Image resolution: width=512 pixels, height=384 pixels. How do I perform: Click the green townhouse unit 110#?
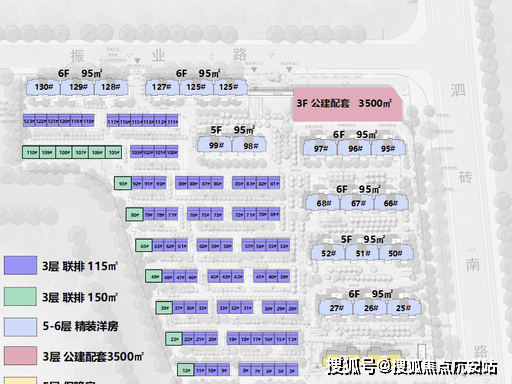click(x=31, y=152)
